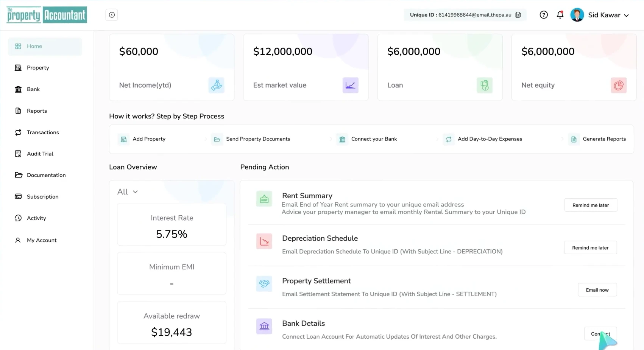Click the Net equity label
This screenshot has width=644, height=350.
(538, 85)
